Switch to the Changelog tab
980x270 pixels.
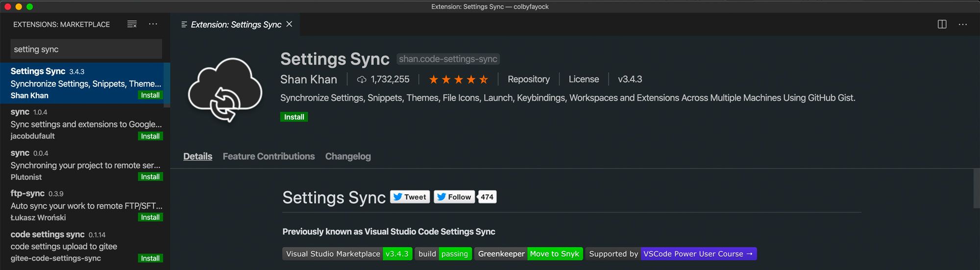pos(348,156)
